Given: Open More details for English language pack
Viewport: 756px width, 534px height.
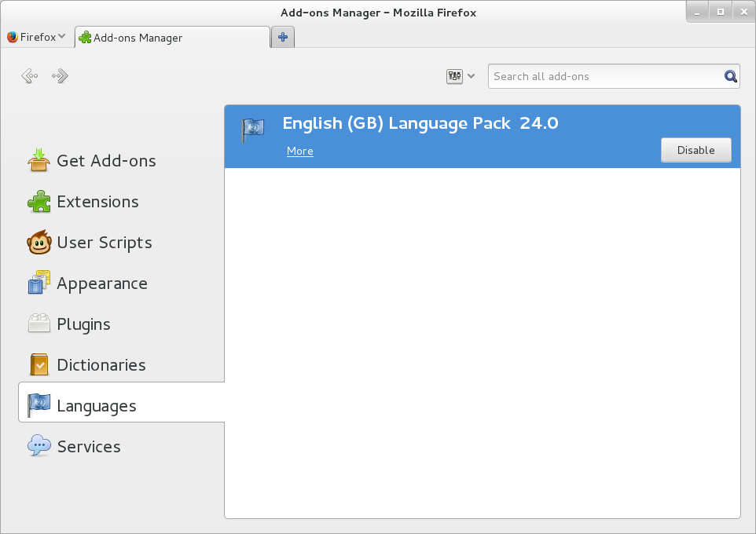Looking at the screenshot, I should click(300, 152).
